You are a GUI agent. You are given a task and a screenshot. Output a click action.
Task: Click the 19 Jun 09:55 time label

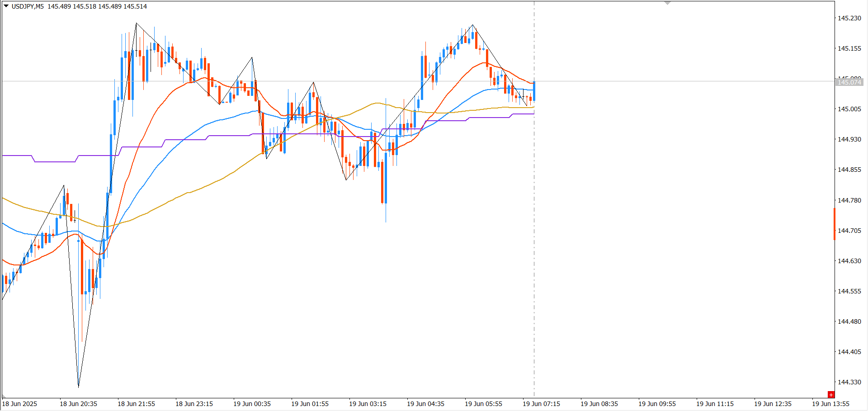click(657, 404)
